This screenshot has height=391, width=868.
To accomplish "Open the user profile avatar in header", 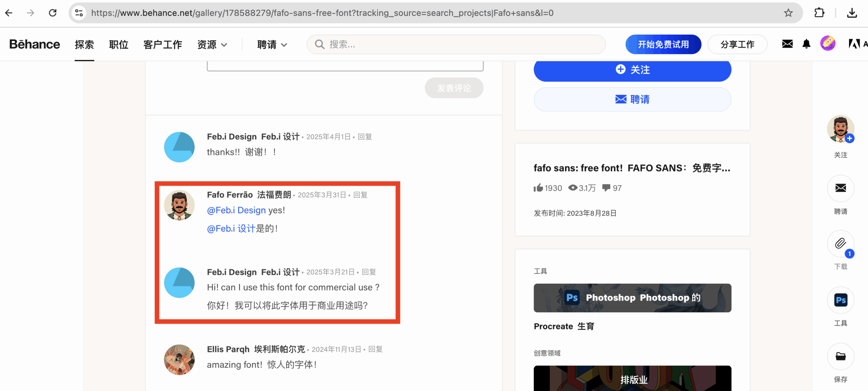I will click(x=828, y=43).
